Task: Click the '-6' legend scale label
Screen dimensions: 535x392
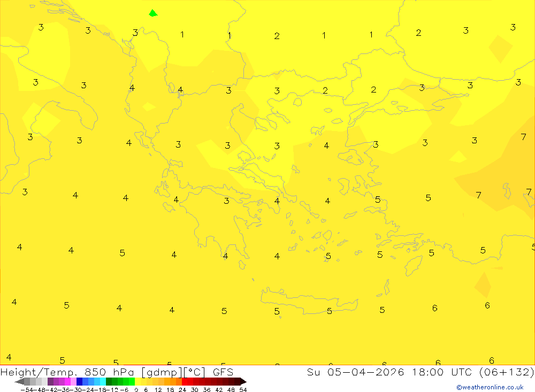Action: point(124,389)
